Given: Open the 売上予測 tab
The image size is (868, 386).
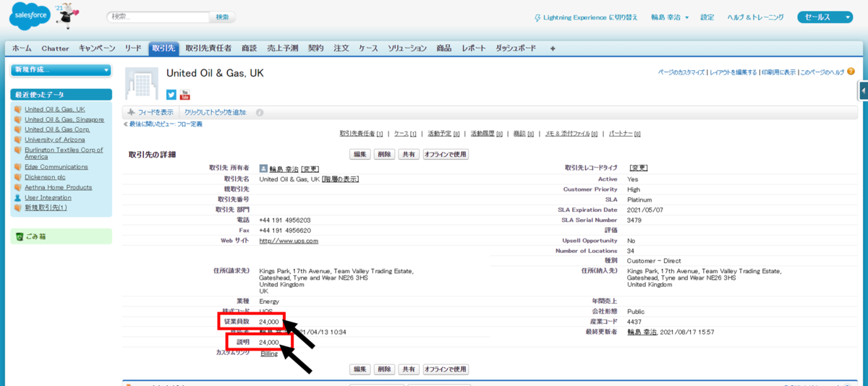Looking at the screenshot, I should [x=283, y=48].
